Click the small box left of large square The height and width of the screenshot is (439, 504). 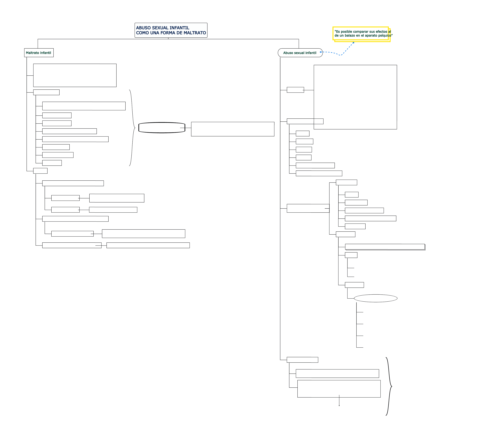(295, 90)
